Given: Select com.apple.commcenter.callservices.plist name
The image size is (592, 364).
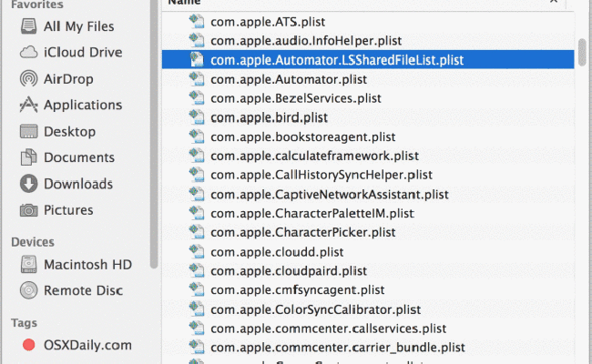Looking at the screenshot, I should click(x=329, y=329).
